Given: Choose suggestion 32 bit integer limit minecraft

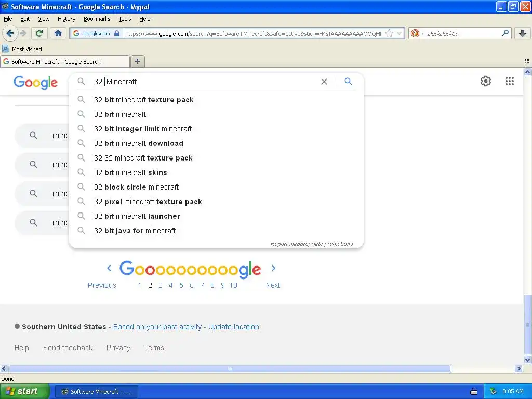Looking at the screenshot, I should (216, 129).
